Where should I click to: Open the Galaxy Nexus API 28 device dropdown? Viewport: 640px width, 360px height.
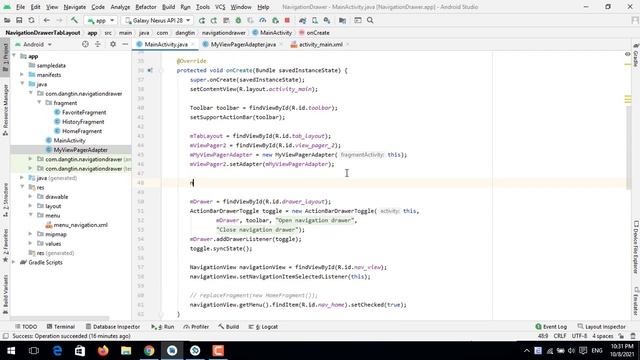tap(157, 20)
